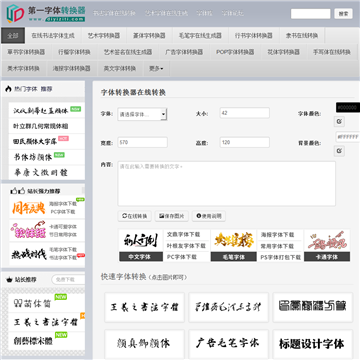Click the thumbs-up icon beside 站长强力推荐
The width and height of the screenshot is (360, 360).
18,191
